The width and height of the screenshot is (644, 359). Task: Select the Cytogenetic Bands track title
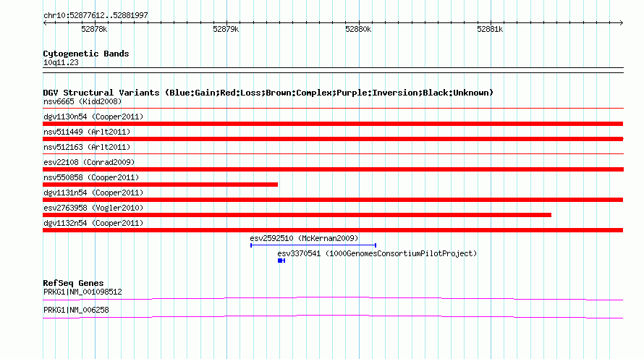pyautogui.click(x=86, y=54)
